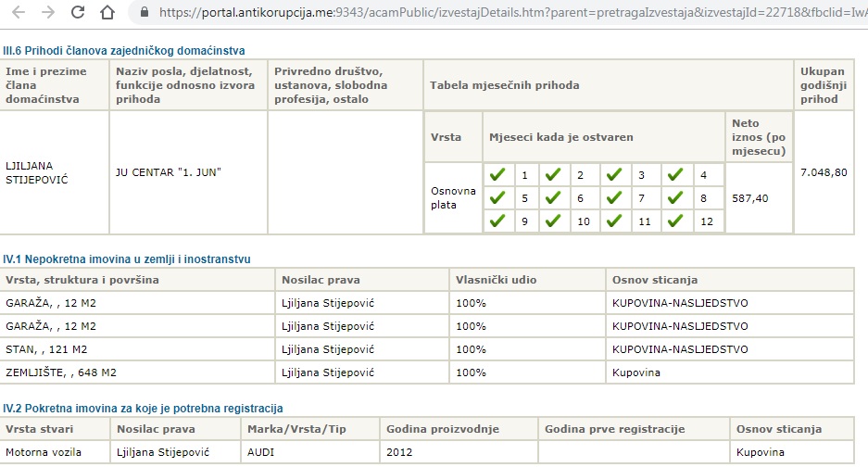Viewport: 868px width, 467px height.
Task: Toggle the checkmark for month 9
Action: pyautogui.click(x=497, y=221)
